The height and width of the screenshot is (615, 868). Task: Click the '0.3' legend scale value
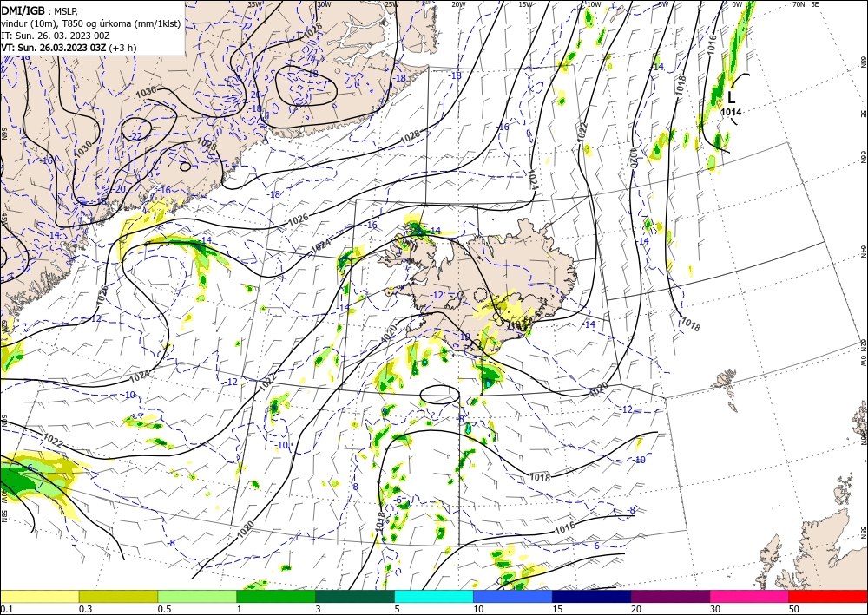[x=85, y=609]
